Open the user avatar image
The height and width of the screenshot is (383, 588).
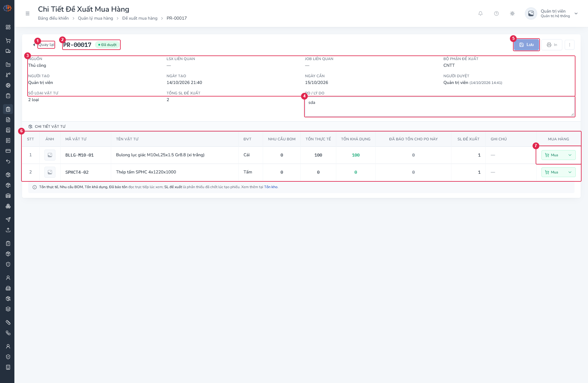click(531, 13)
